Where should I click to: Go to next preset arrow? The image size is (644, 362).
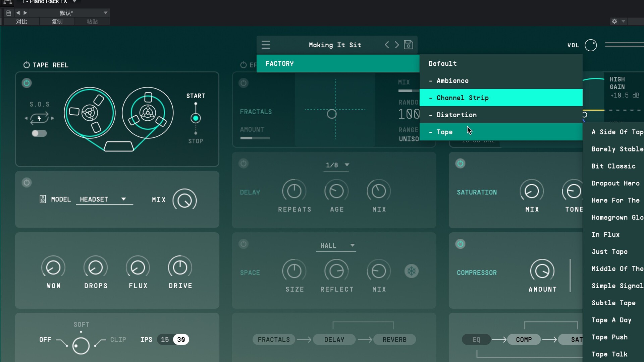coord(397,45)
